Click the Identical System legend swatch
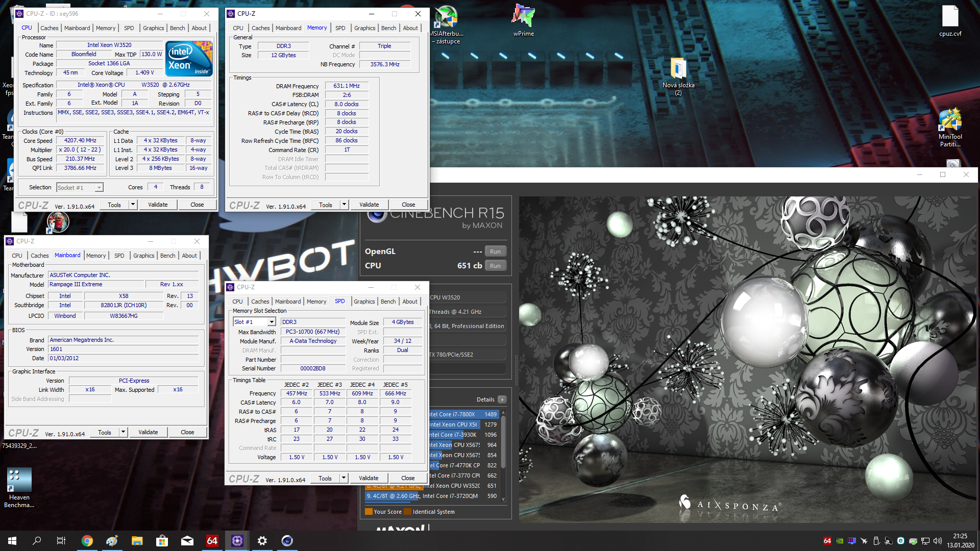 407,512
